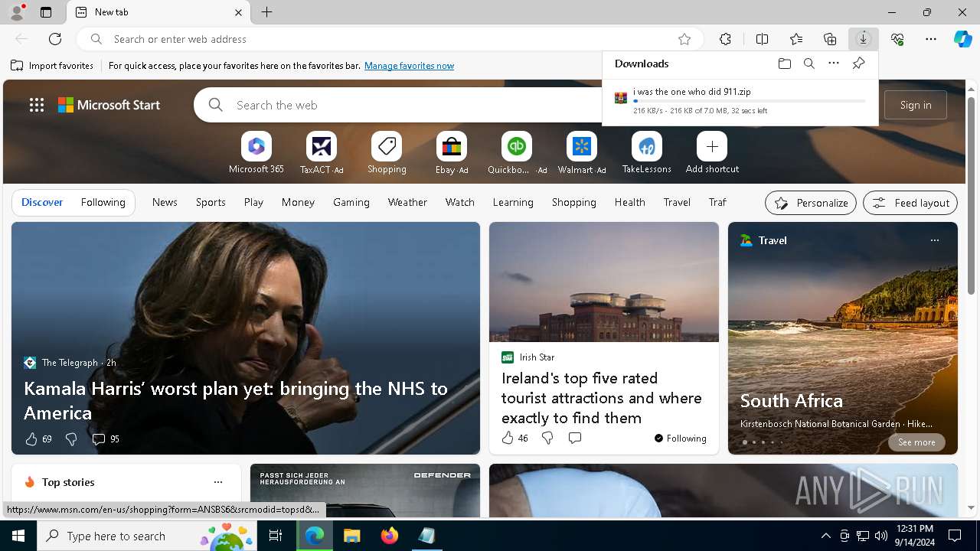
Task: Open the Travel category in the feed bar
Action: tap(677, 202)
